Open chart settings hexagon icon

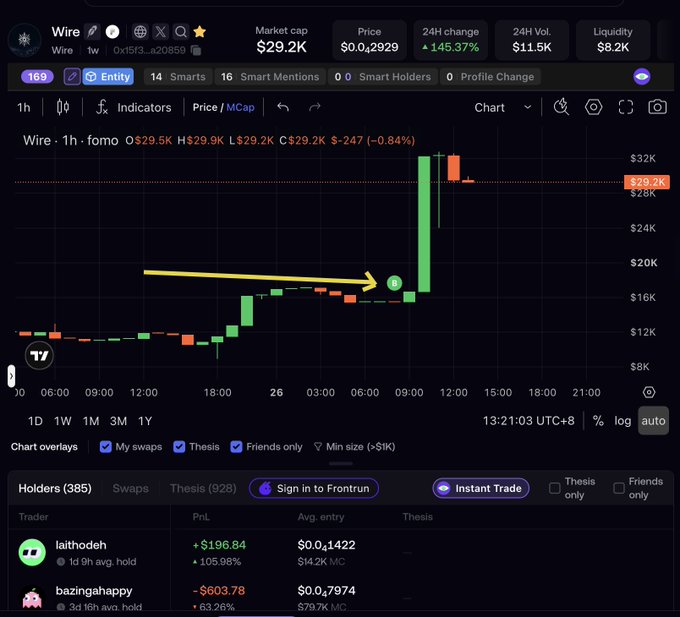click(x=593, y=107)
